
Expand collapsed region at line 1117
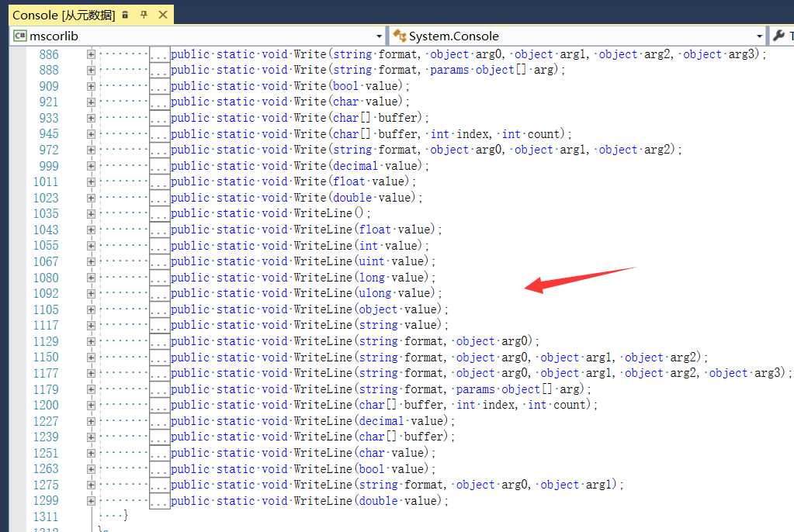[x=91, y=325]
